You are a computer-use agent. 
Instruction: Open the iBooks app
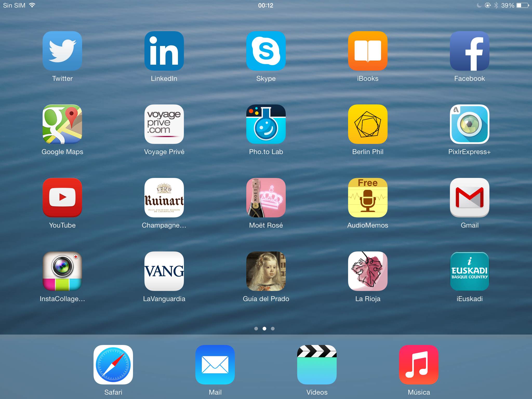pyautogui.click(x=368, y=51)
